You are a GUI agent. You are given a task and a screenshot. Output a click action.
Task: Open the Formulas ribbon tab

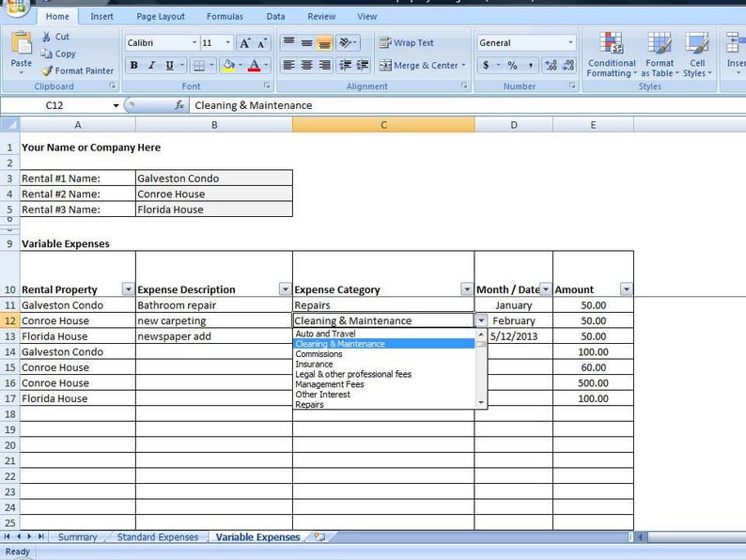(225, 17)
